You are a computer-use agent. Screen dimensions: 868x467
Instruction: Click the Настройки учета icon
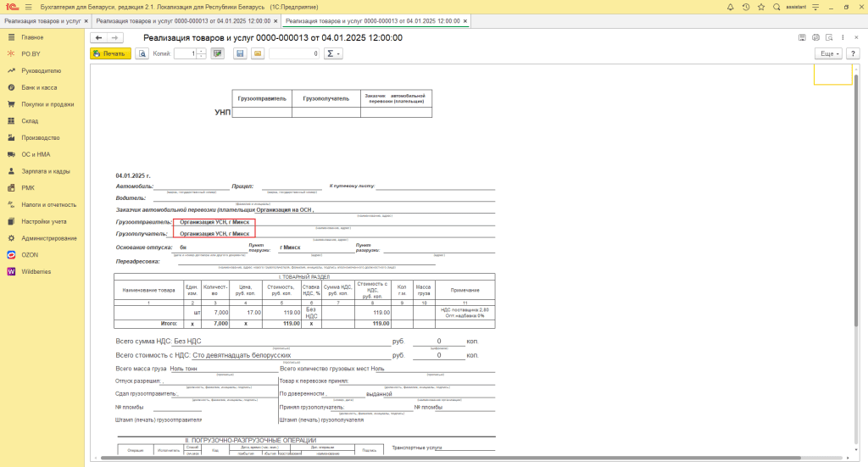(x=11, y=221)
